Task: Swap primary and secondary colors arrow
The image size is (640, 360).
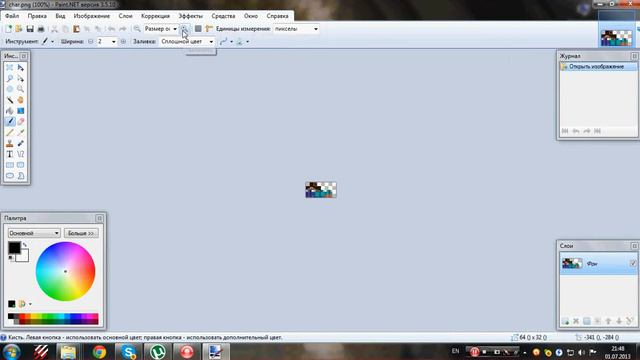Action: [x=25, y=244]
